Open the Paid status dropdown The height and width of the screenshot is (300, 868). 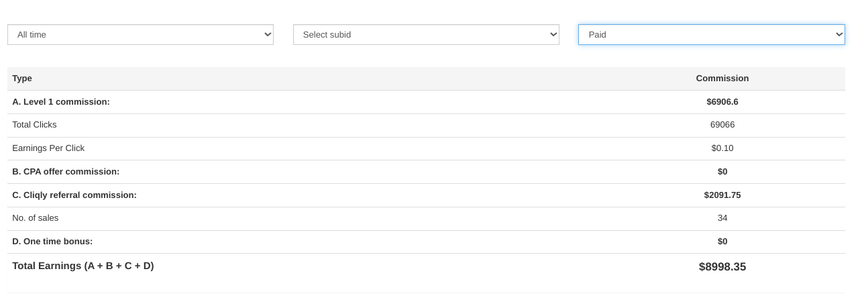(x=712, y=34)
